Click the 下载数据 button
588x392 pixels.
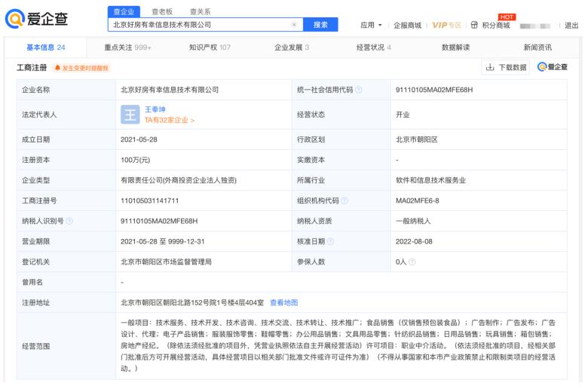pos(505,68)
